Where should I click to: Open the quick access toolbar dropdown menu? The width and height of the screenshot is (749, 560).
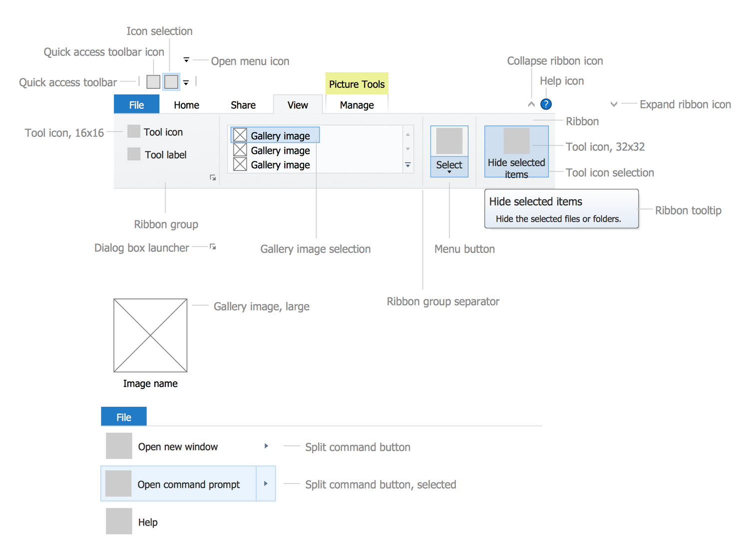pyautogui.click(x=186, y=82)
